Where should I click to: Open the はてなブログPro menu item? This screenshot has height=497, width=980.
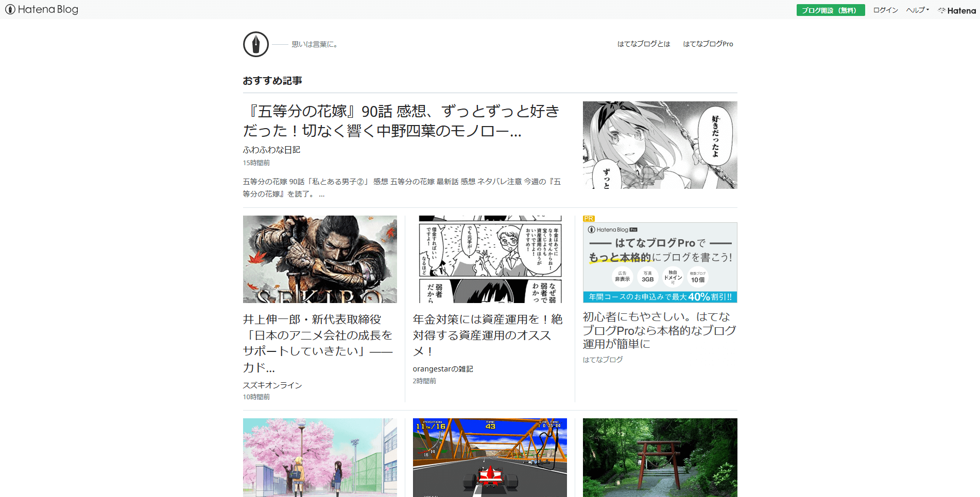point(708,44)
